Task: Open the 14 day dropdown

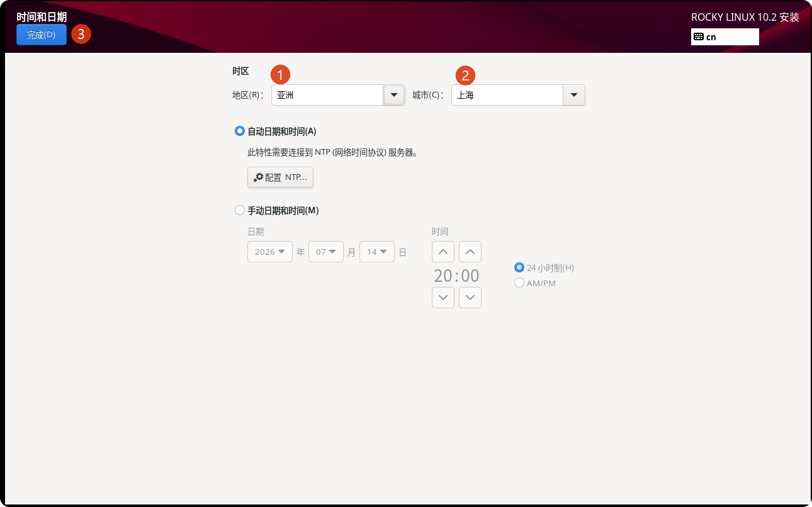Action: point(377,252)
